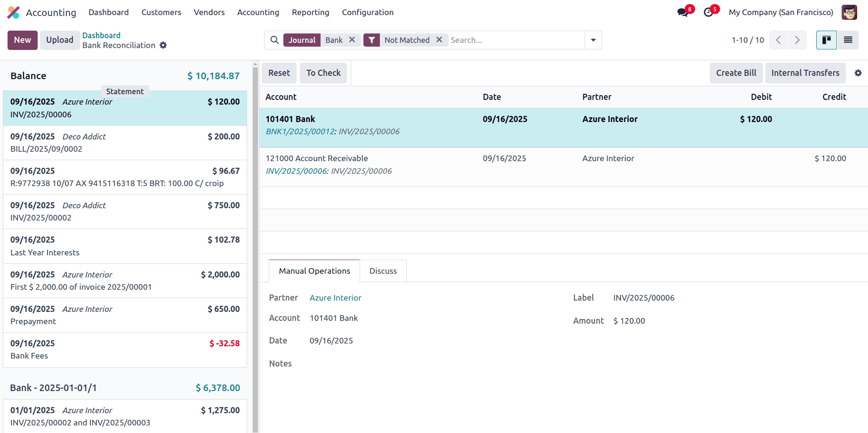The width and height of the screenshot is (868, 433).
Task: Open the Reporting menu
Action: pyautogui.click(x=310, y=12)
